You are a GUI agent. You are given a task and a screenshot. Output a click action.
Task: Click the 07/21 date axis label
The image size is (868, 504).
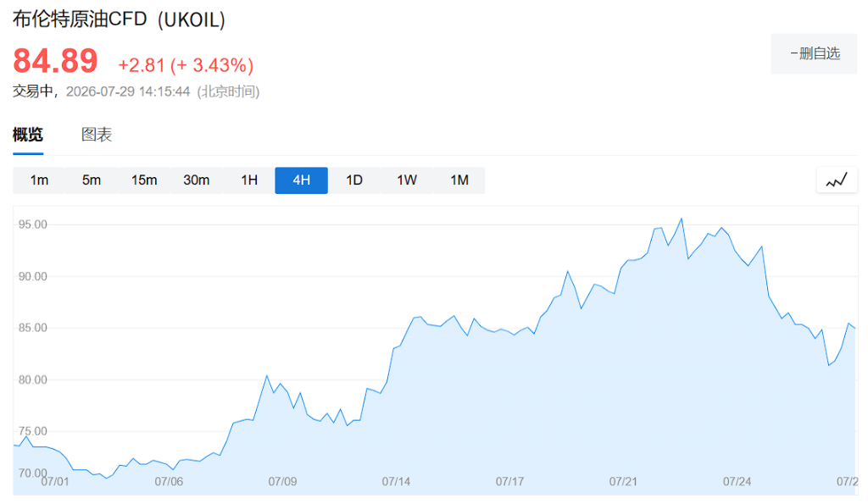pos(623,481)
